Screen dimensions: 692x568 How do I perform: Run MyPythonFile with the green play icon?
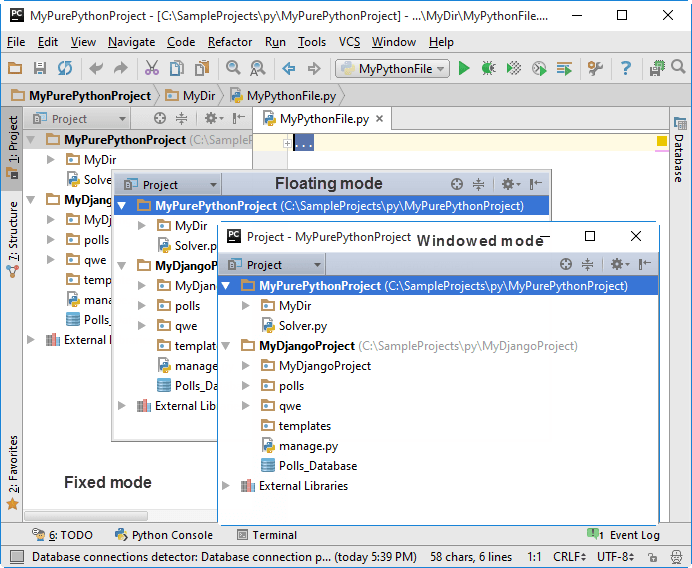coord(464,68)
